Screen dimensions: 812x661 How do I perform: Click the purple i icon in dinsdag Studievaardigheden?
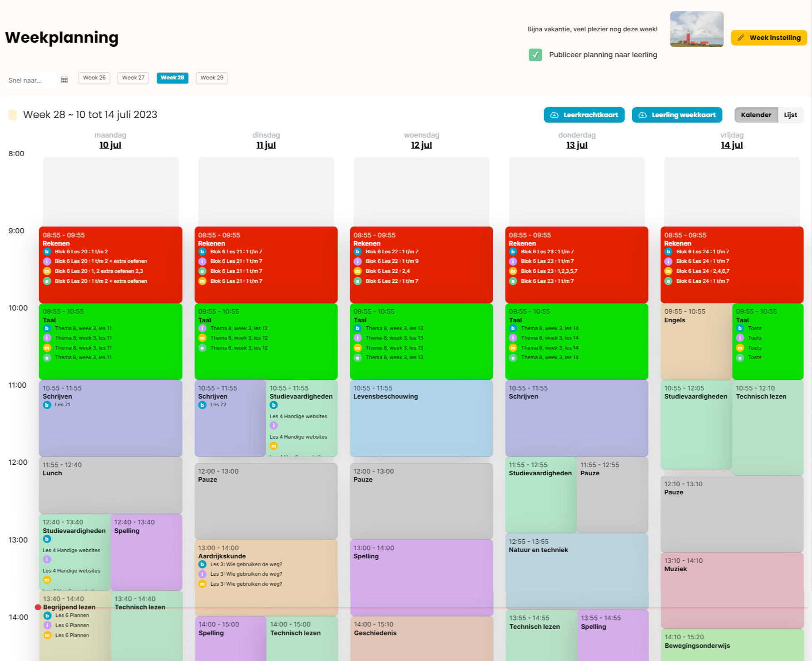274,425
